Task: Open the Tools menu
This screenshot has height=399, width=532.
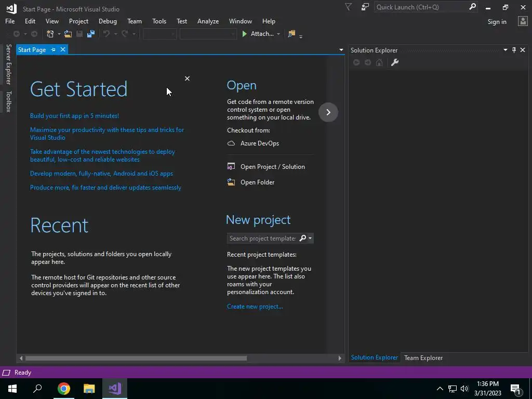Action: click(x=159, y=21)
